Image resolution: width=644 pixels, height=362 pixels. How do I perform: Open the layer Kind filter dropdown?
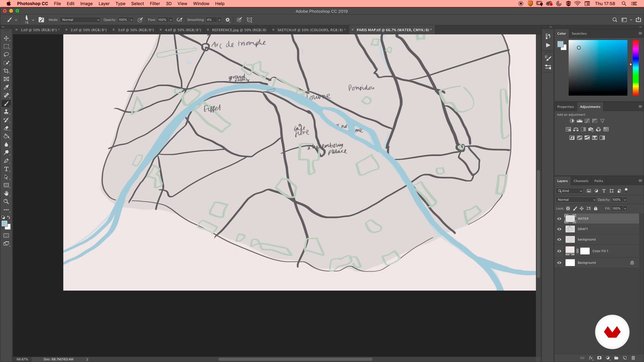click(570, 191)
